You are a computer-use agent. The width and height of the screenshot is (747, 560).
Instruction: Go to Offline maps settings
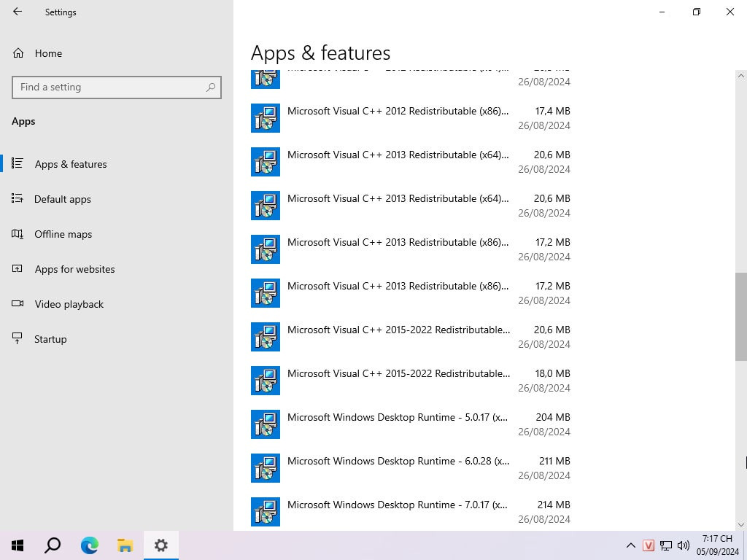pos(63,234)
